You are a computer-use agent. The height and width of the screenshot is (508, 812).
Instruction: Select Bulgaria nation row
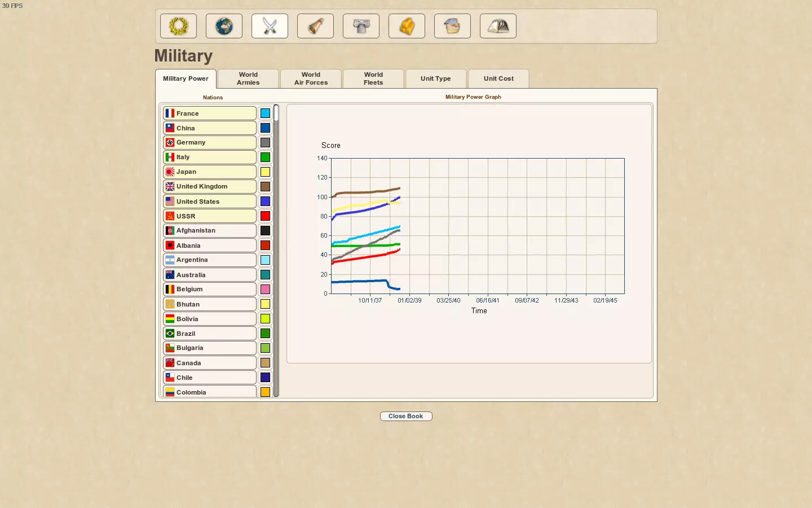(210, 348)
